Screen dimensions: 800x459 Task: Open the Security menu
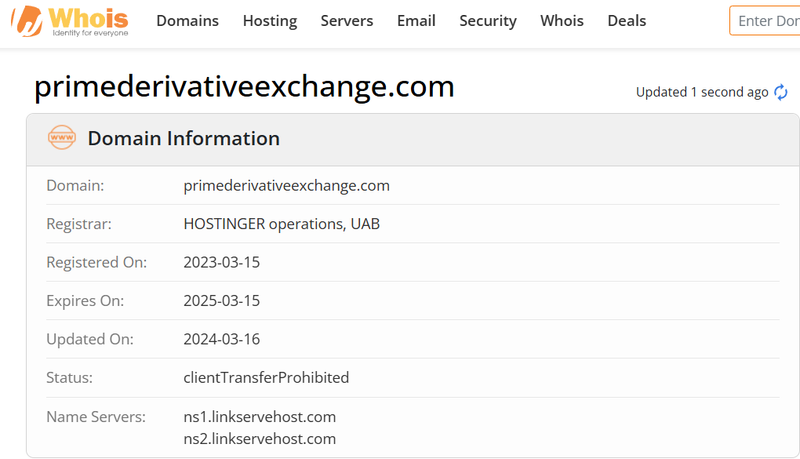pyautogui.click(x=488, y=21)
